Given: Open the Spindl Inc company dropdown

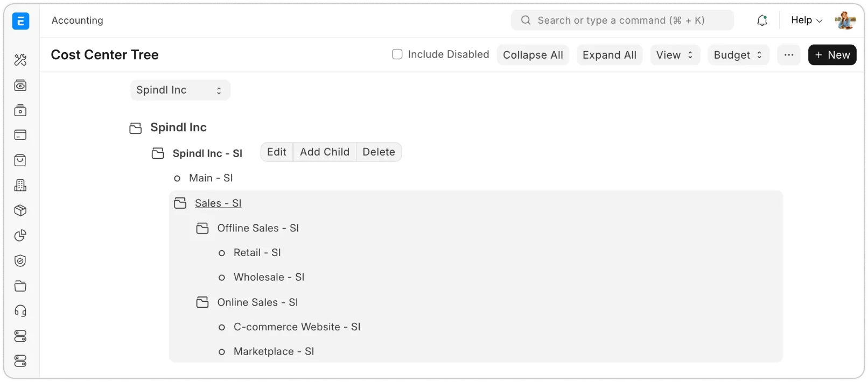Looking at the screenshot, I should coord(180,90).
